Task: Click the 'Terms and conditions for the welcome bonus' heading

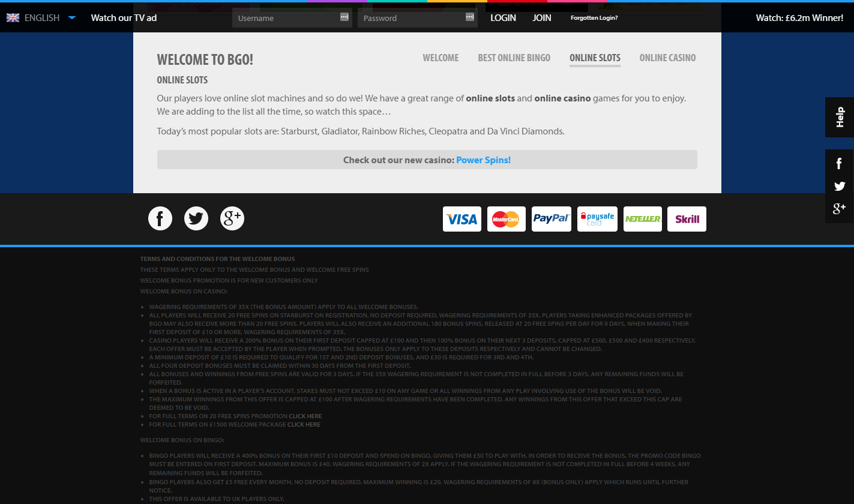Action: (218, 259)
